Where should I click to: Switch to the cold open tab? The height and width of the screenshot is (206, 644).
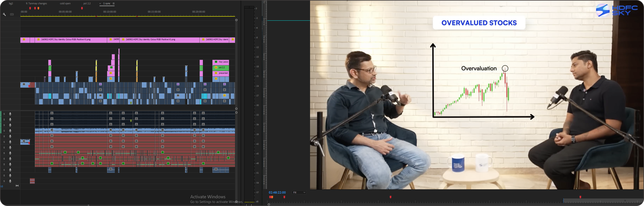coord(65,3)
